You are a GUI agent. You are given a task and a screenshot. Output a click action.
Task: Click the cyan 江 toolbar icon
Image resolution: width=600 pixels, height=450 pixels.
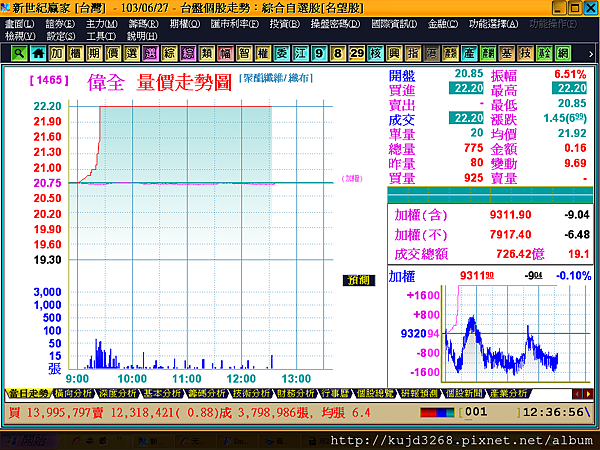[300, 53]
